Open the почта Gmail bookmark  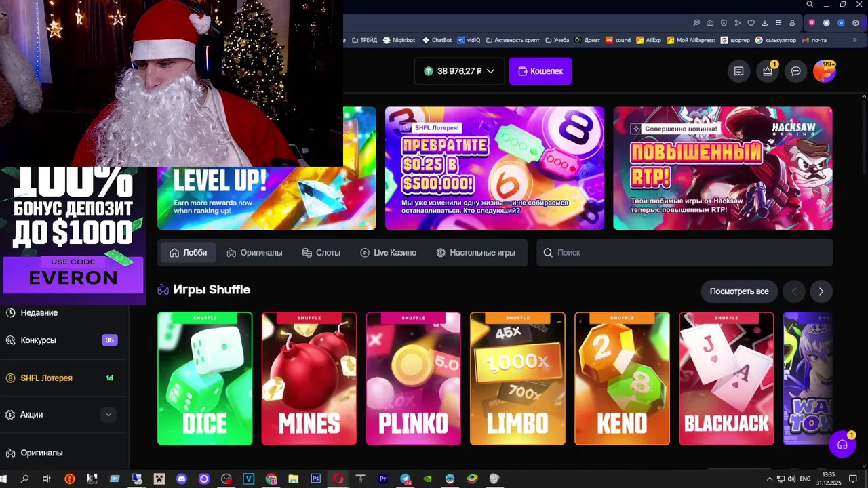(x=814, y=40)
